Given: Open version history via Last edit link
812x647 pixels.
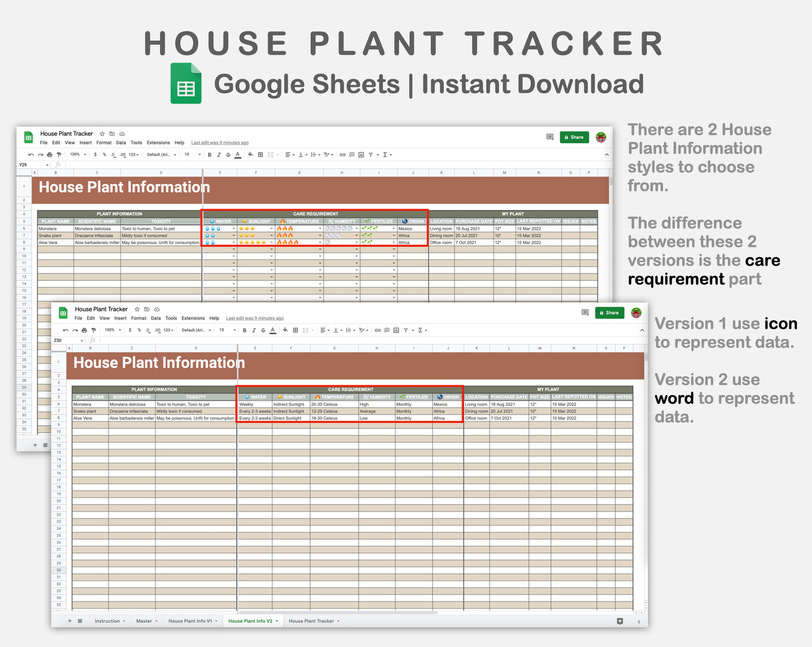Looking at the screenshot, I should (255, 318).
